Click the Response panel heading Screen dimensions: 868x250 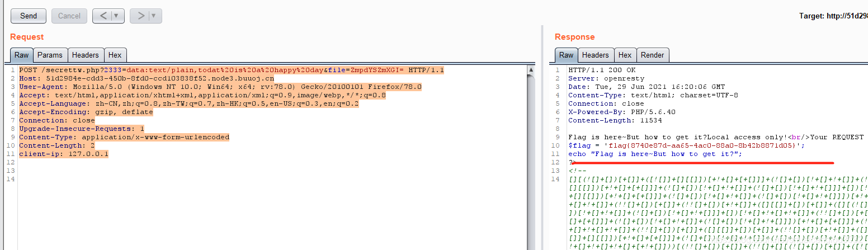[574, 37]
